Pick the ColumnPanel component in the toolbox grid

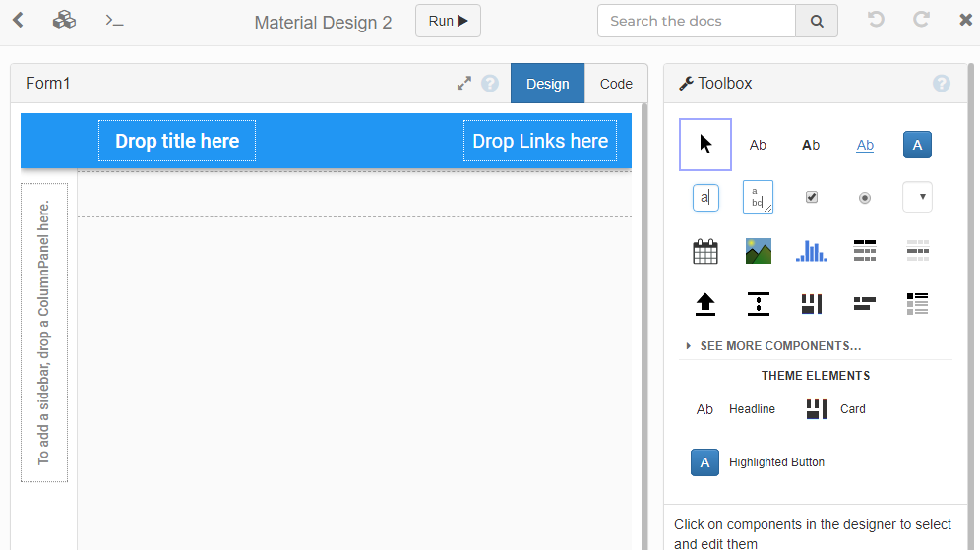coord(811,304)
